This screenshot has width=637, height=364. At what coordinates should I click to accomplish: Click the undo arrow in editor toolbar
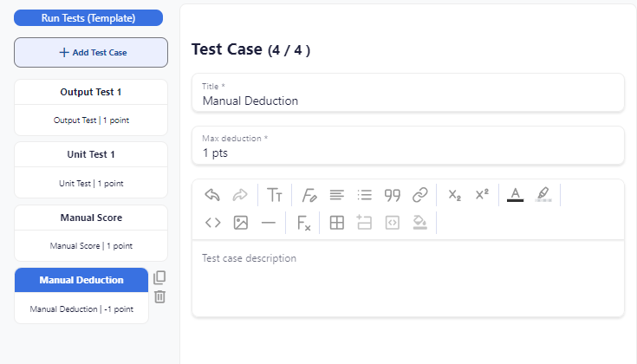pyautogui.click(x=212, y=195)
